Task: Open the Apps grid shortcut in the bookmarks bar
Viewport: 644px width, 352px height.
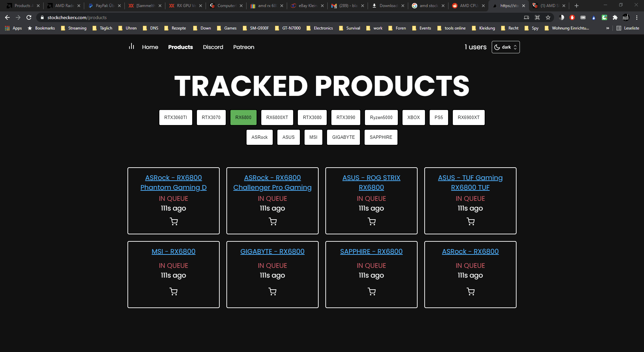Action: click(13, 28)
